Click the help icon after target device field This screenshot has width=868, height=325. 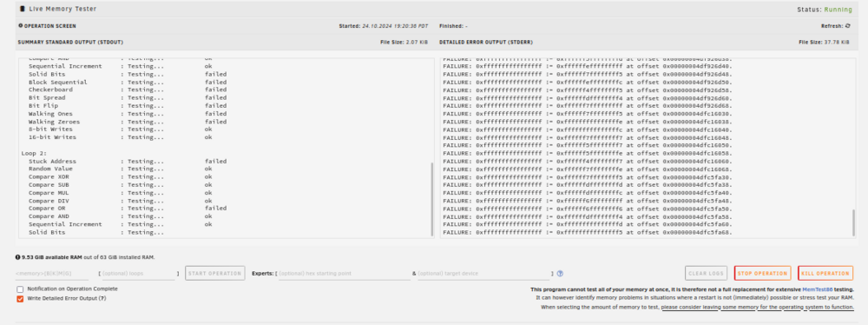click(x=560, y=274)
